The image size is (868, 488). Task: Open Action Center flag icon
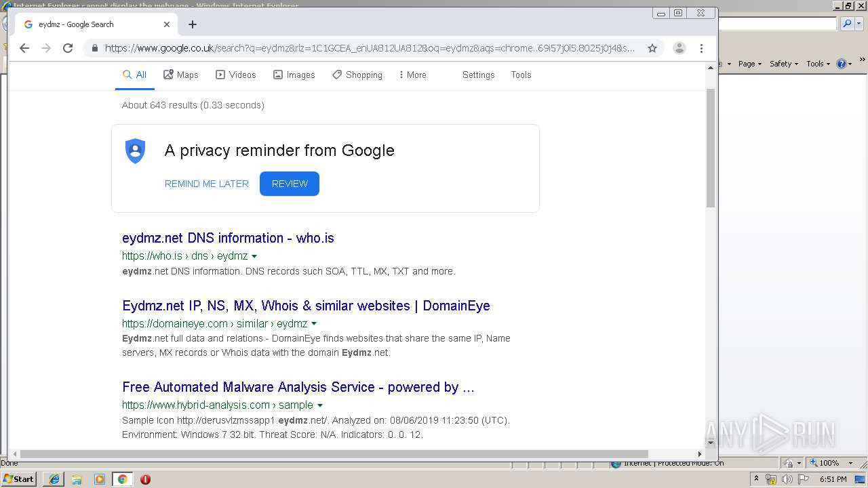[x=804, y=479]
